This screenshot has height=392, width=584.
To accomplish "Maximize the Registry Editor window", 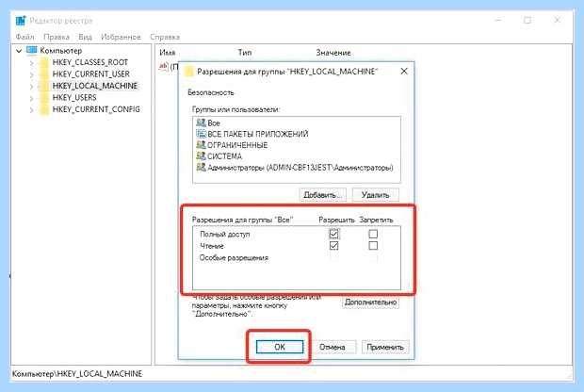I will coord(527,20).
